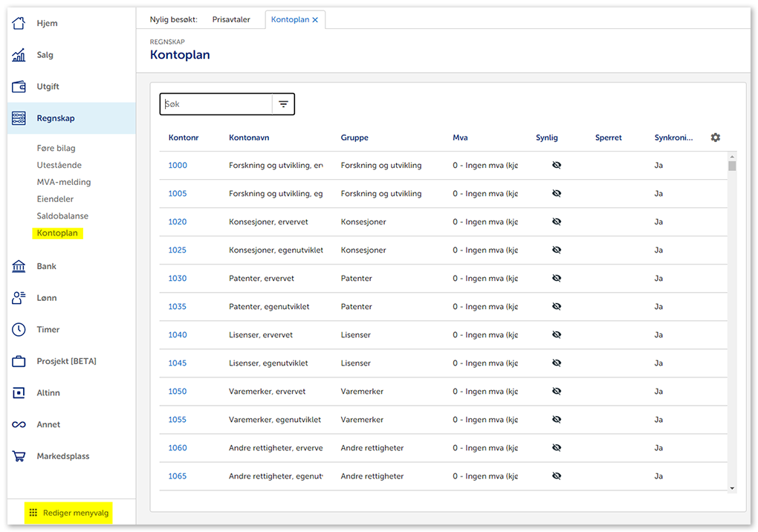Image resolution: width=758 pixels, height=532 pixels.
Task: Switch to the Prisavtaler tab
Action: coord(231,19)
